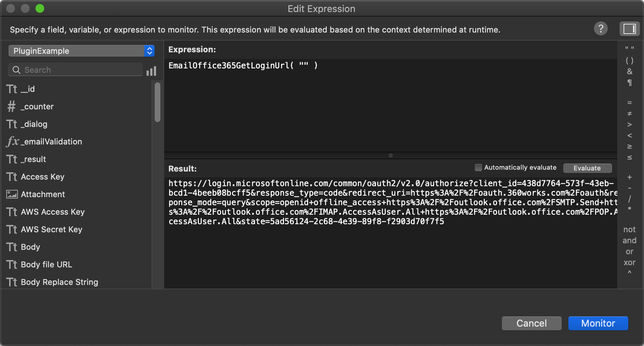Click the field sort order bars icon

151,71
